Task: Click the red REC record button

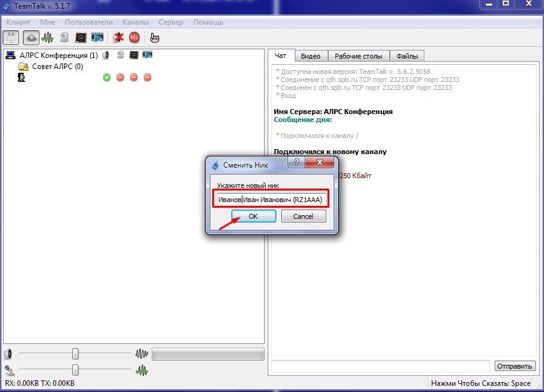Action: coord(134,38)
